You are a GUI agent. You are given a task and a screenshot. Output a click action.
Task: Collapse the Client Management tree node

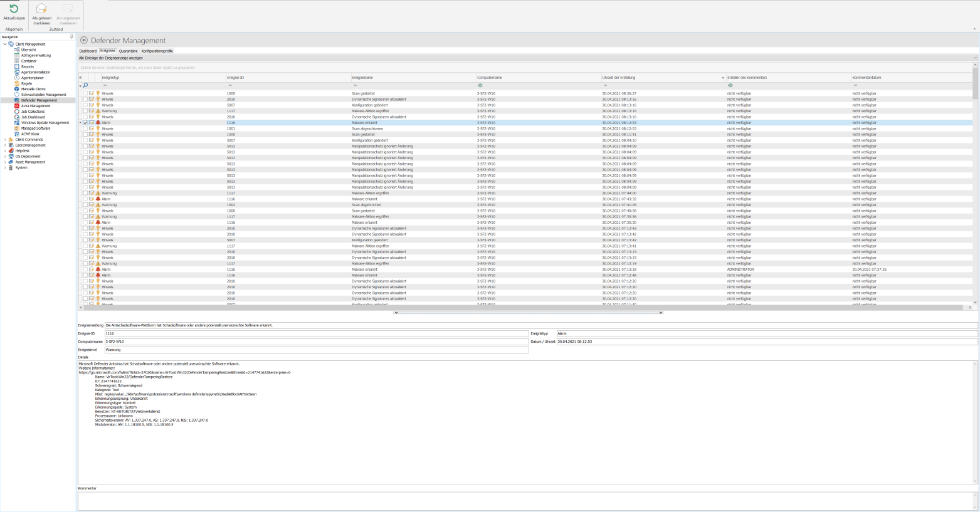click(5, 44)
